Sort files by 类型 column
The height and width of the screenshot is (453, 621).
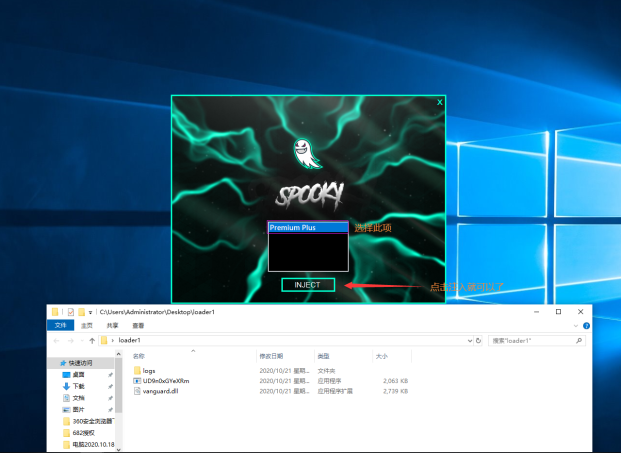[x=324, y=356]
